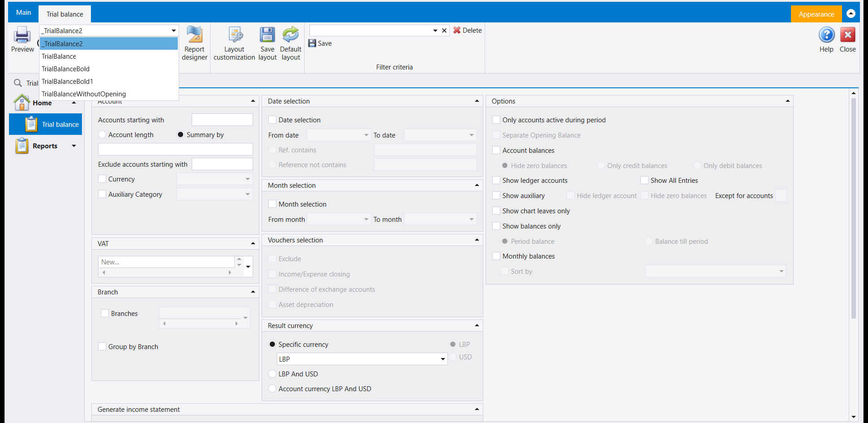Click the VAT list stepper up arrow
Image resolution: width=868 pixels, height=423 pixels.
point(239,259)
